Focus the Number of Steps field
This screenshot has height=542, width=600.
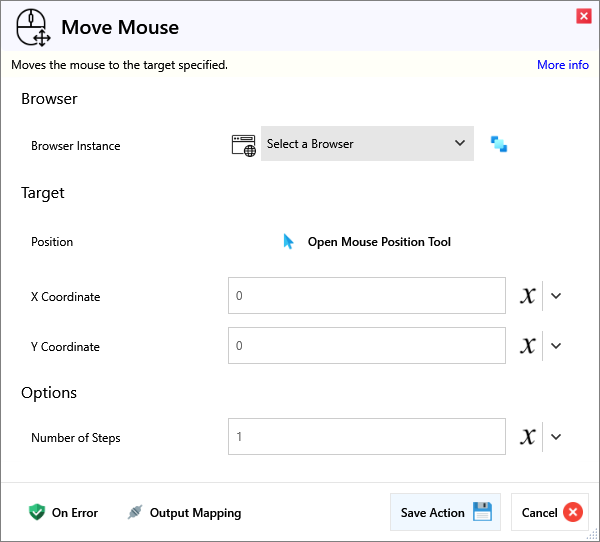(x=366, y=437)
